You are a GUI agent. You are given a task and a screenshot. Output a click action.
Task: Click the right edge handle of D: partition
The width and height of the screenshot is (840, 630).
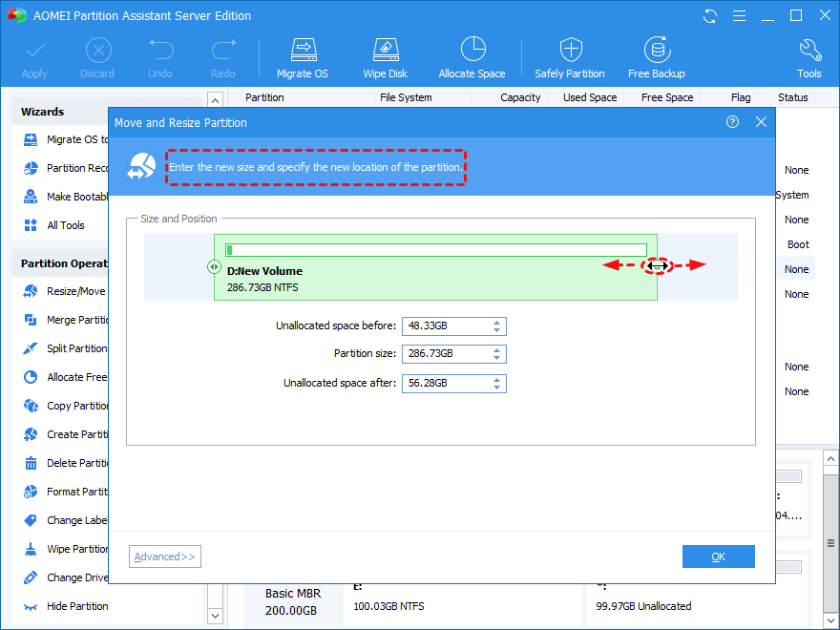pyautogui.click(x=658, y=265)
